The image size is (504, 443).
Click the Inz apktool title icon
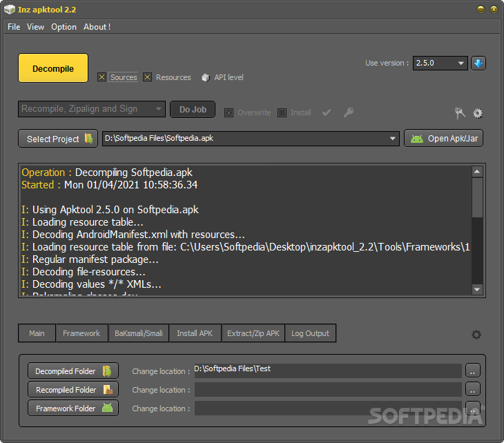coord(10,10)
